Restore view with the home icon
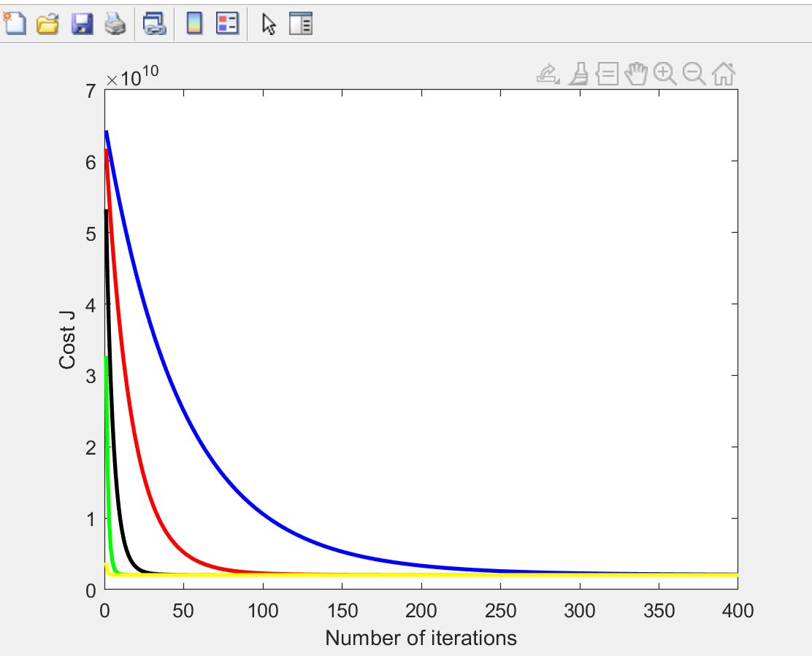 (723, 73)
